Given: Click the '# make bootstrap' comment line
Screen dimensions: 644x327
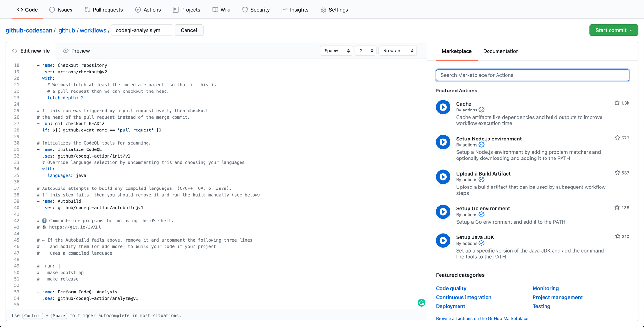Looking at the screenshot, I should point(60,273).
